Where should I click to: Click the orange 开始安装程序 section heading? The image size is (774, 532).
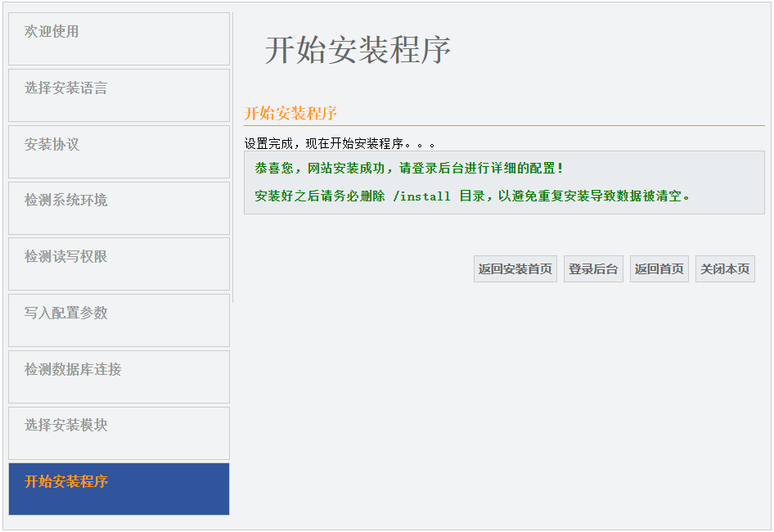point(290,113)
